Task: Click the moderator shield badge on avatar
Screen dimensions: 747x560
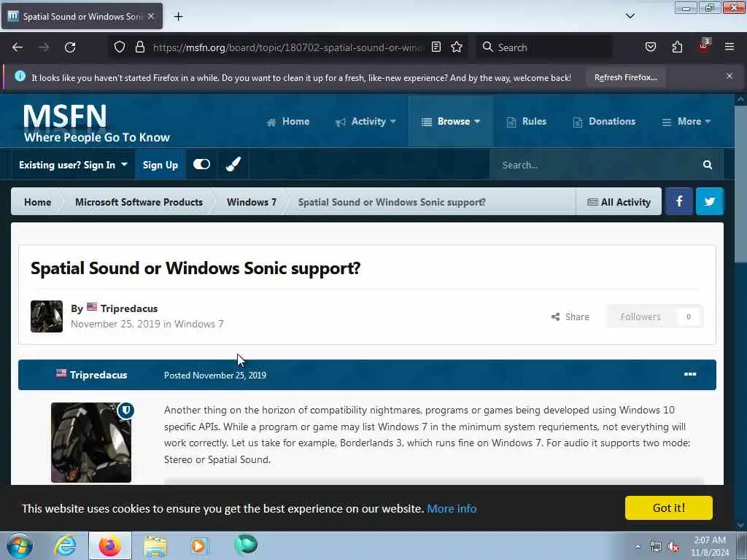Action: point(125,411)
